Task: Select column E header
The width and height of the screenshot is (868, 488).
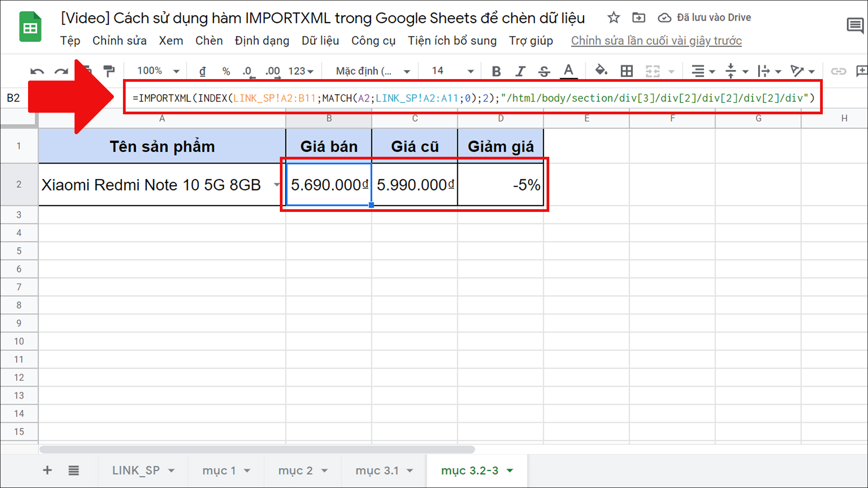Action: coord(586,118)
